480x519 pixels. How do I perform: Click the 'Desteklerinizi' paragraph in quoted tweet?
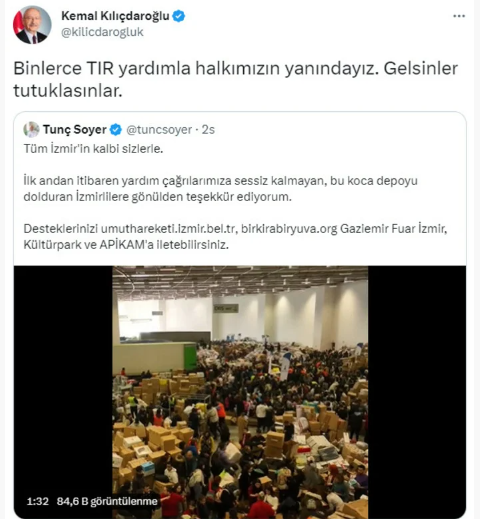[235, 237]
